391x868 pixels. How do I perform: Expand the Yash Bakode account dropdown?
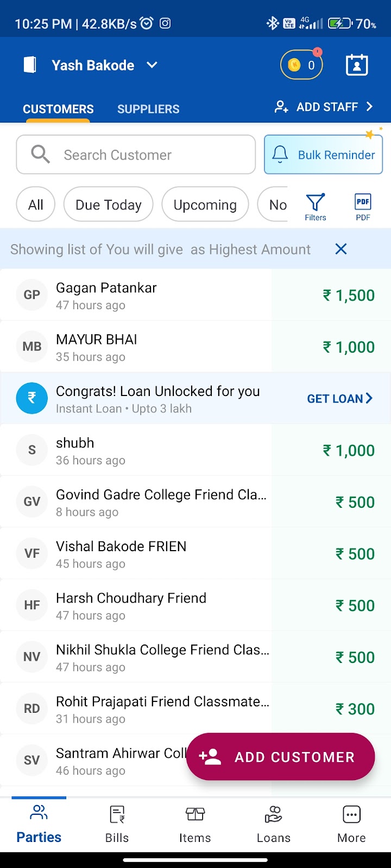[152, 65]
